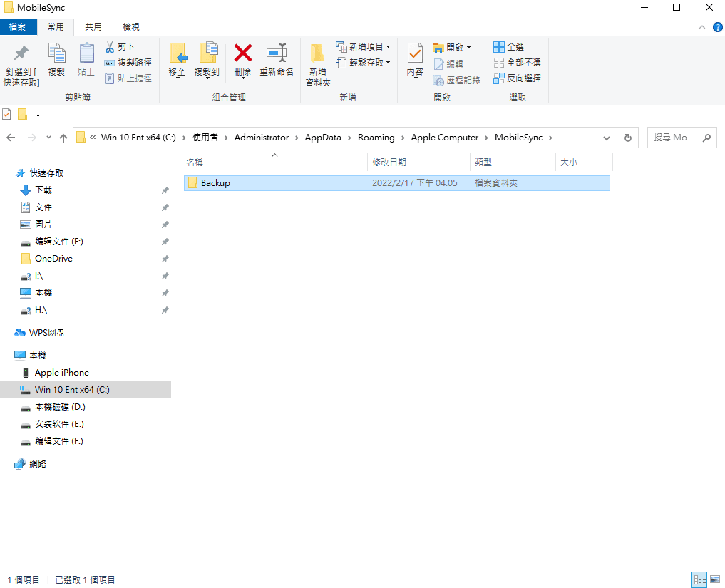Click Select All (全選) in ribbon
725x588 pixels.
509,47
